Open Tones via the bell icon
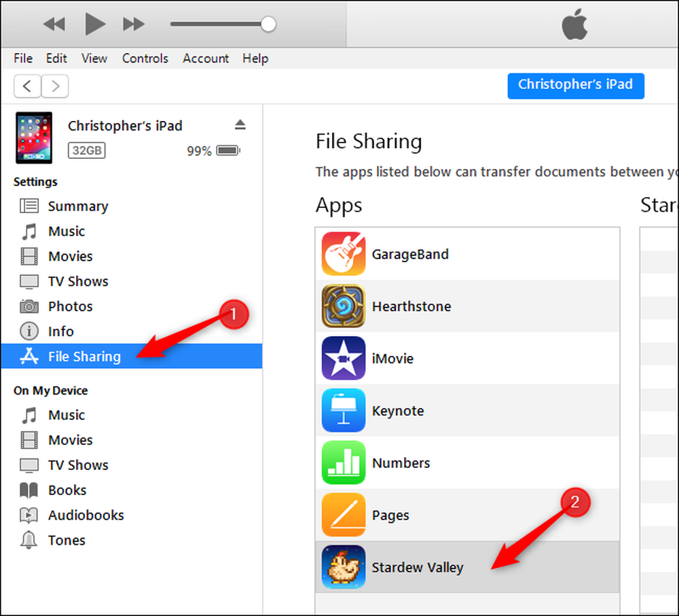The width and height of the screenshot is (679, 616). (29, 540)
